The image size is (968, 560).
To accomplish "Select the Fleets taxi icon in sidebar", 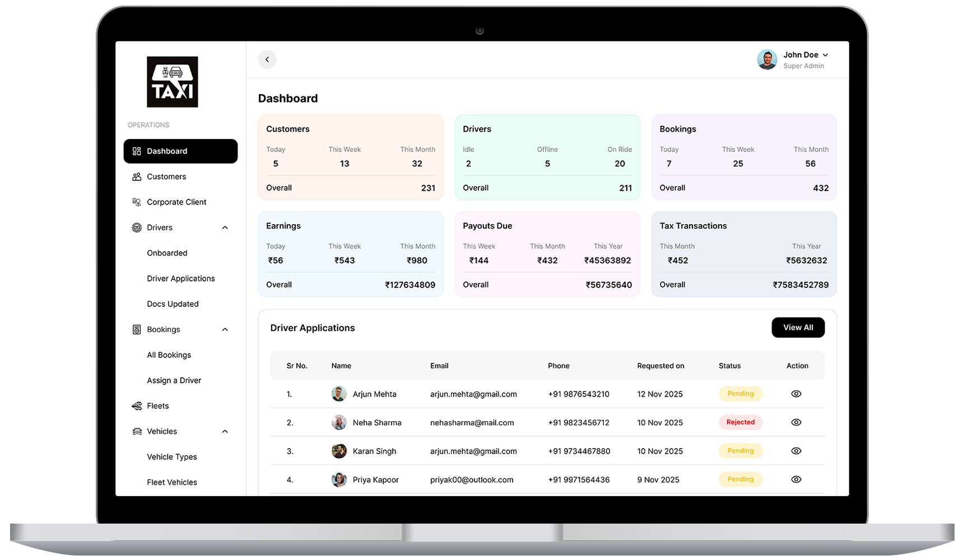I will tap(137, 405).
